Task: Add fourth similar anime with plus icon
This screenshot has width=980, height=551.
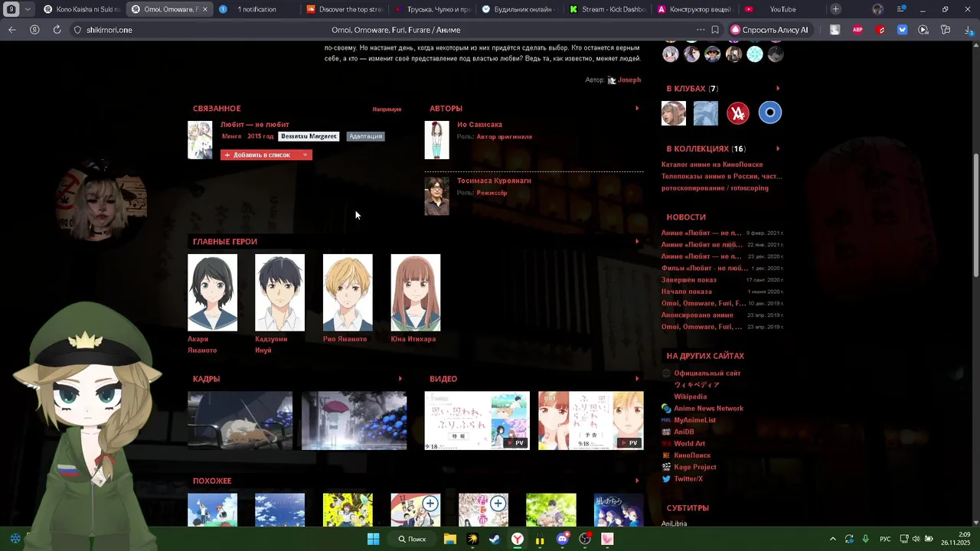Action: pos(430,504)
